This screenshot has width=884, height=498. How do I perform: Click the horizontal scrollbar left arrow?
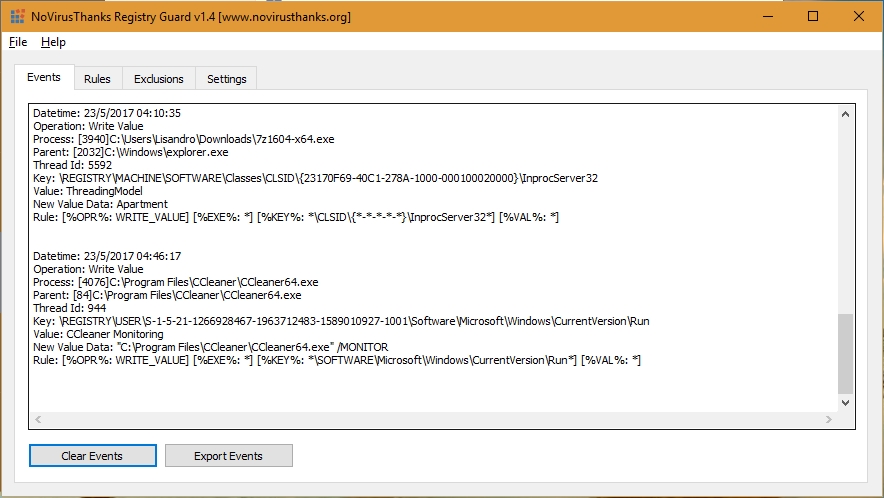[x=38, y=419]
